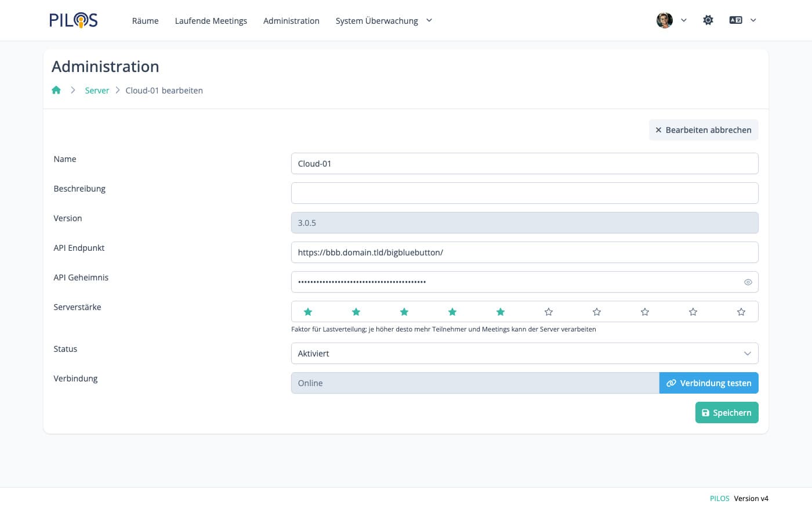Click the home breadcrumb icon
Image resolution: width=812 pixels, height=508 pixels.
pos(56,90)
